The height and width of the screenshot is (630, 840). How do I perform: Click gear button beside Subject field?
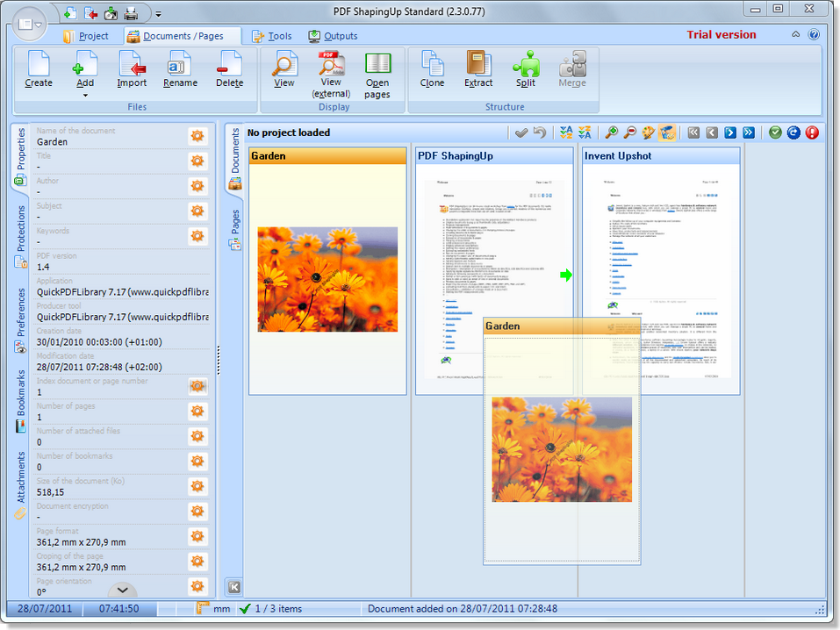pyautogui.click(x=197, y=211)
